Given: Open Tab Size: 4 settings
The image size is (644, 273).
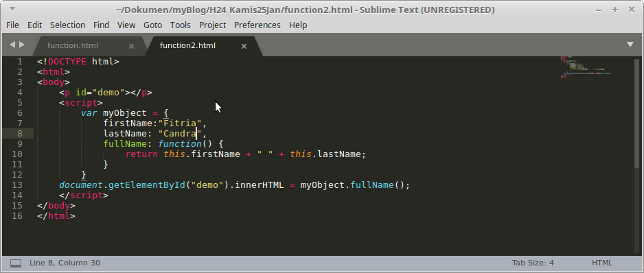Looking at the screenshot, I should 533,263.
